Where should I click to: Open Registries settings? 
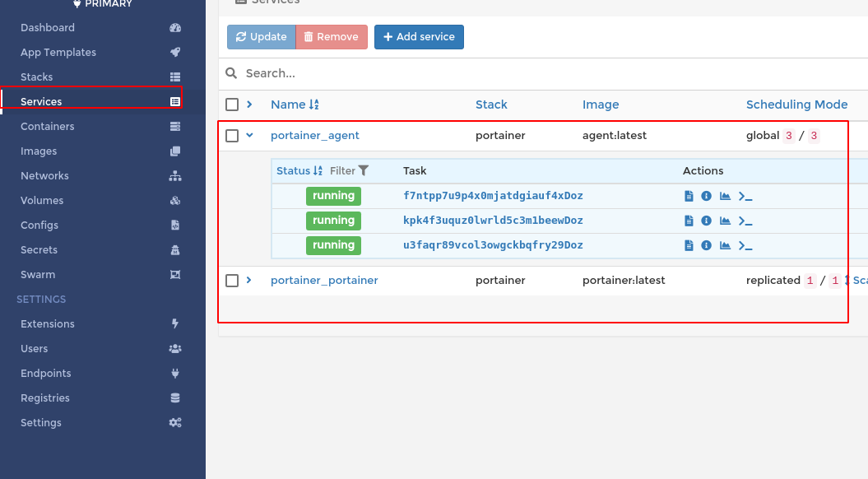[44, 398]
